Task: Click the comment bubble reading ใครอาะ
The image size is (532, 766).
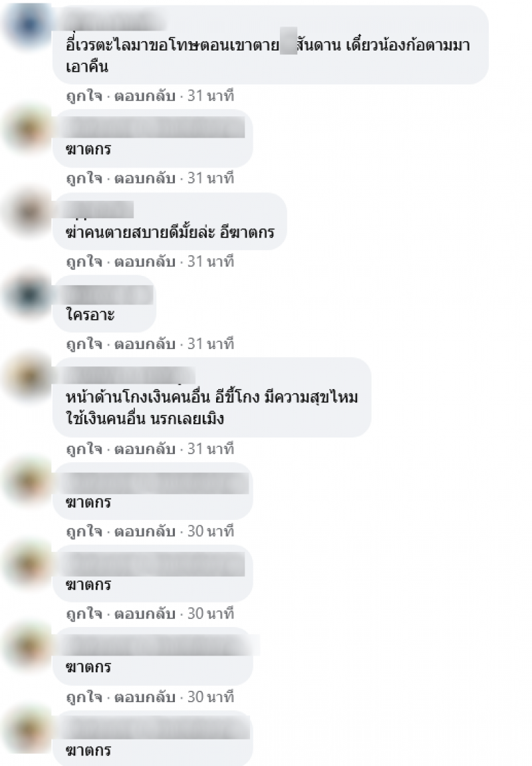Action: coord(104,304)
